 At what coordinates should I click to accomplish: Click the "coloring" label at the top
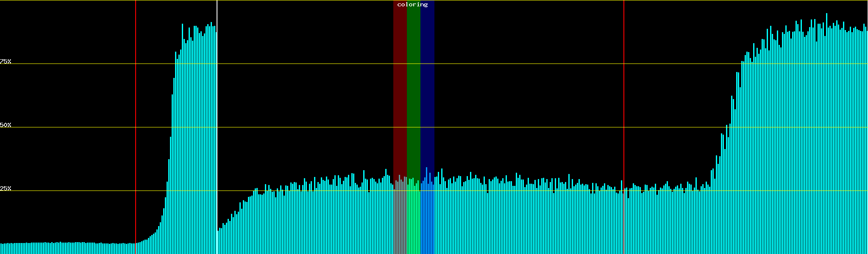(x=412, y=5)
